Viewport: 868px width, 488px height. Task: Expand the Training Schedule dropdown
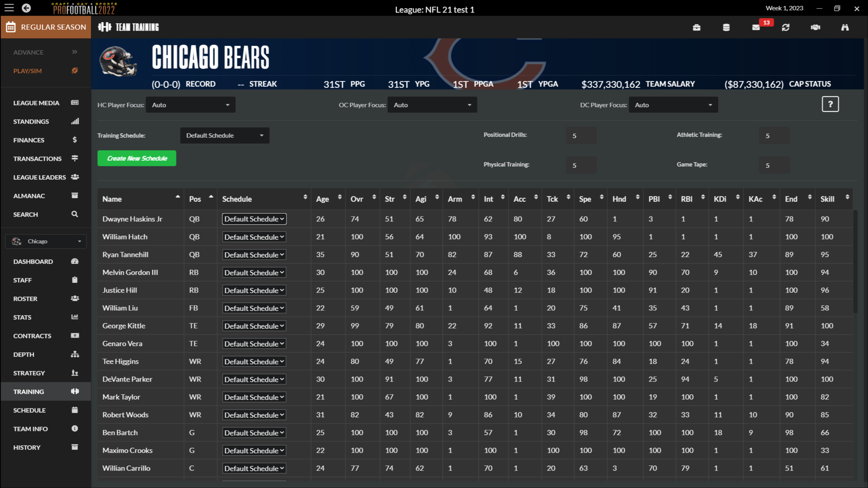tap(225, 135)
